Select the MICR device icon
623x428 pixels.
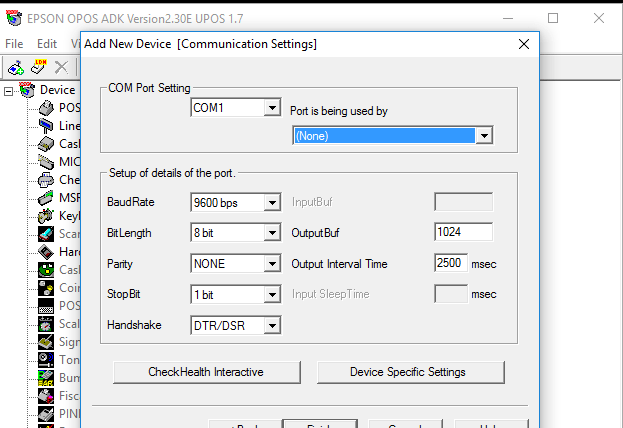click(45, 162)
